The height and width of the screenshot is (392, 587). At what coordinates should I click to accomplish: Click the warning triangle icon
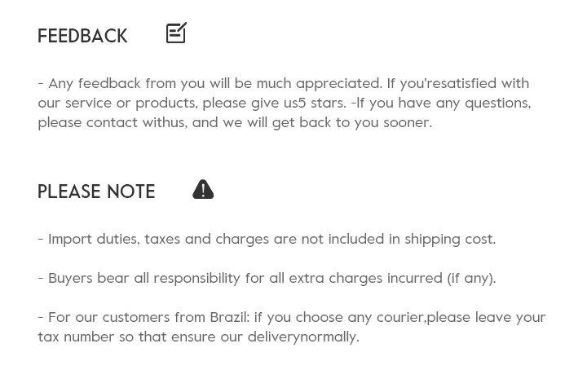(x=203, y=189)
